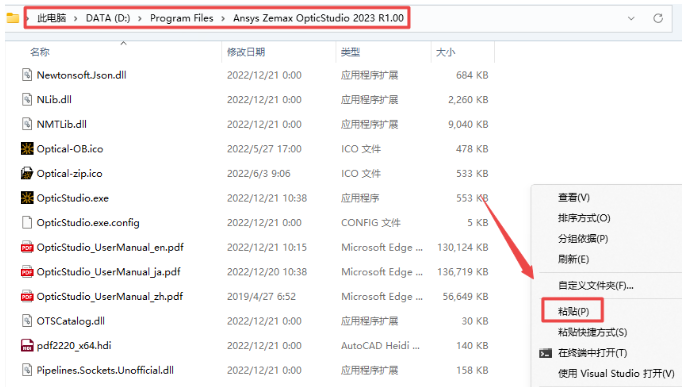The height and width of the screenshot is (387, 684).
Task: Click the OTSCatalog.dll file icon
Action: 27,321
